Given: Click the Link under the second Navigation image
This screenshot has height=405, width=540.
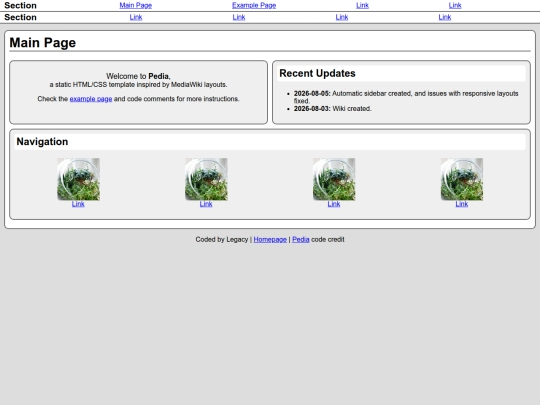Looking at the screenshot, I should click(206, 204).
